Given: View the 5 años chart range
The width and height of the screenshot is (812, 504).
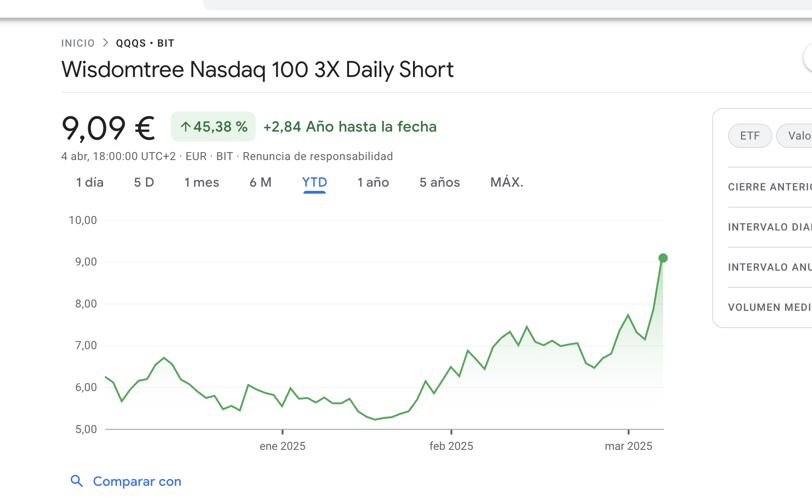Looking at the screenshot, I should (440, 182).
